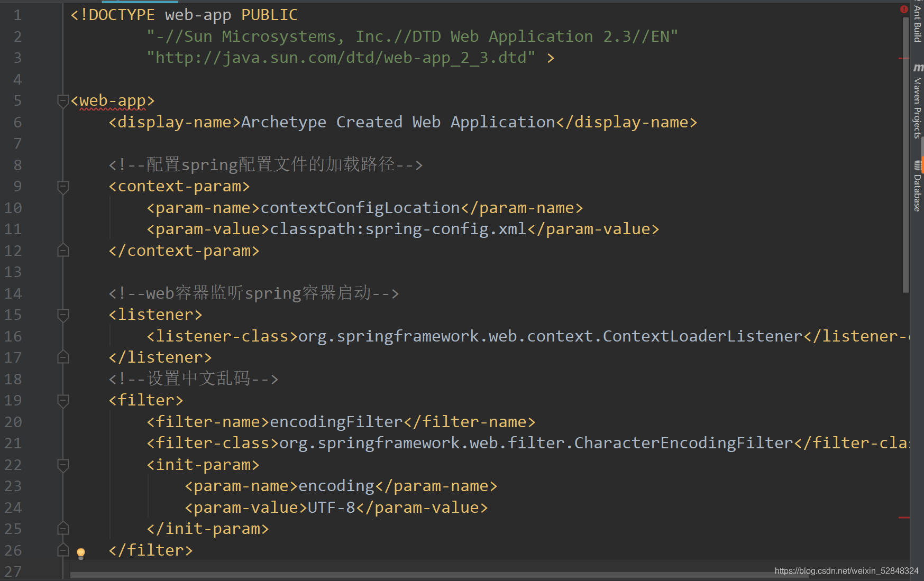The width and height of the screenshot is (924, 581).
Task: Click line number 27 in gutter
Action: coord(13,571)
